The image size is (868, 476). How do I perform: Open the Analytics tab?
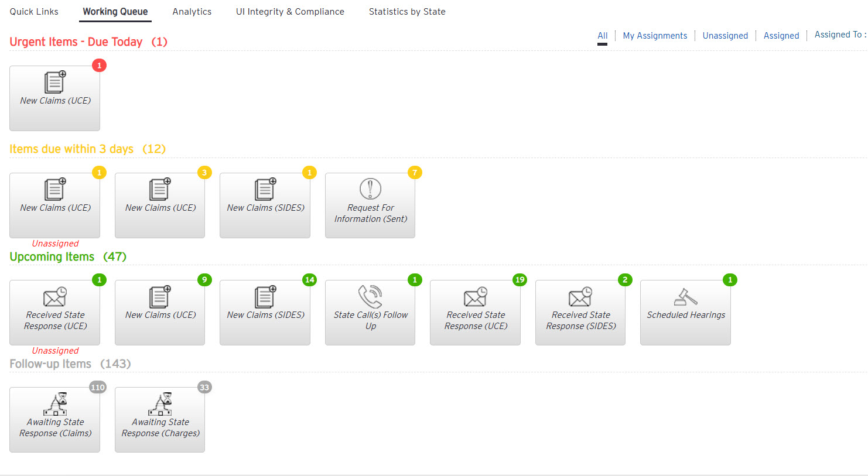click(x=192, y=12)
